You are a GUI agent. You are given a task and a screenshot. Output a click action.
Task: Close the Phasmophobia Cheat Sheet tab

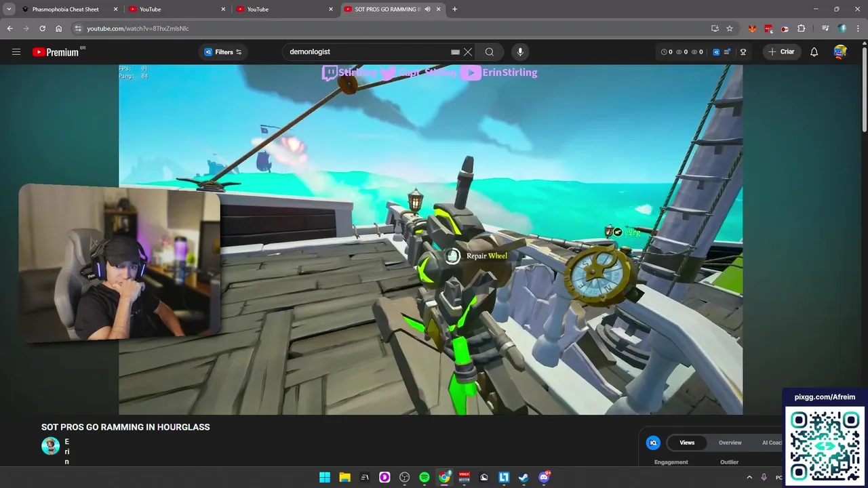tap(115, 9)
